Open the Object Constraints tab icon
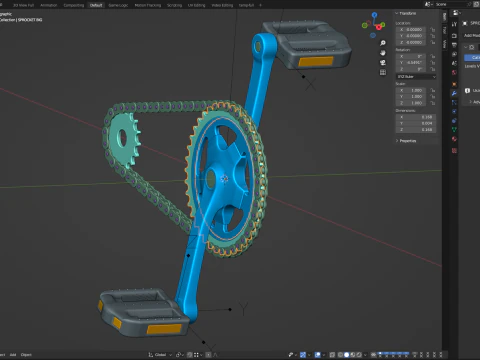The image size is (480, 360). pos(454,121)
